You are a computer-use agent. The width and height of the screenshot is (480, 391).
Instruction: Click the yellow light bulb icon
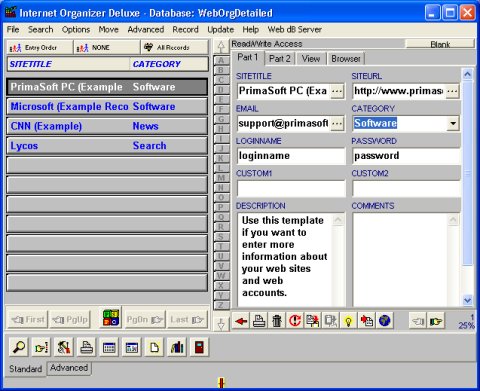pos(349,321)
